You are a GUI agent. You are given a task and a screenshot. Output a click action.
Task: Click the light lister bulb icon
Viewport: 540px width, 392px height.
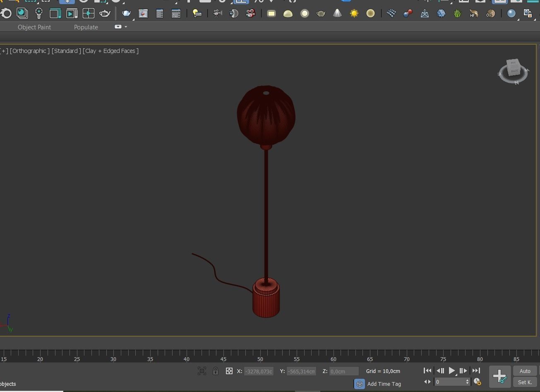click(197, 14)
